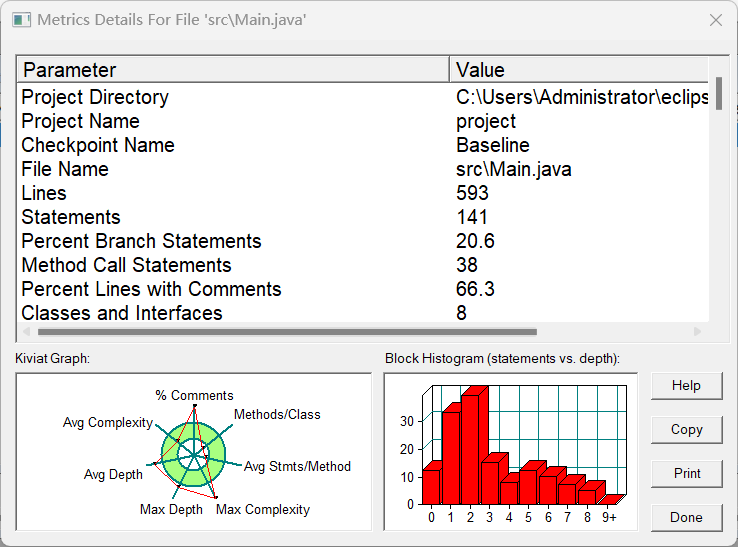Image resolution: width=738 pixels, height=547 pixels.
Task: Select the Project Name row
Action: click(x=362, y=121)
